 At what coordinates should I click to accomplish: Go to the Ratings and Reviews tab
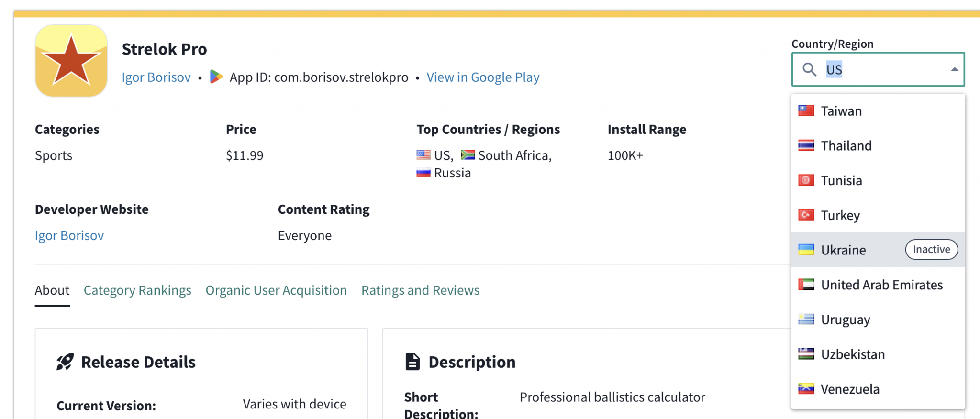tap(420, 290)
